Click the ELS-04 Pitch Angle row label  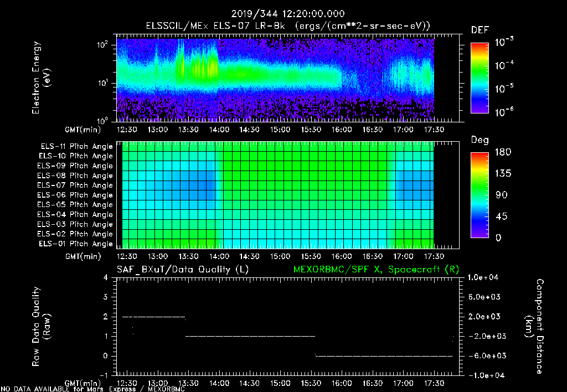75,214
